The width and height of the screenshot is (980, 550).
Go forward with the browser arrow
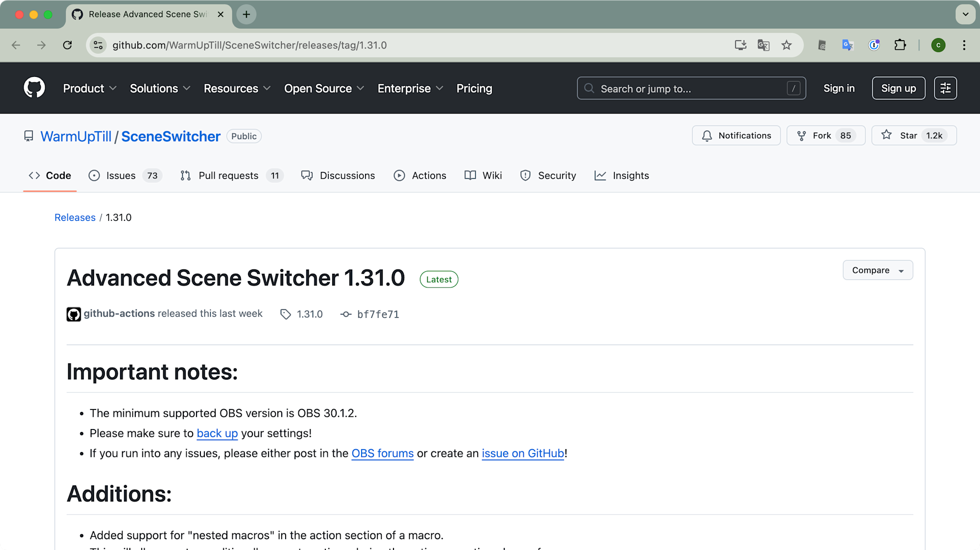click(42, 45)
